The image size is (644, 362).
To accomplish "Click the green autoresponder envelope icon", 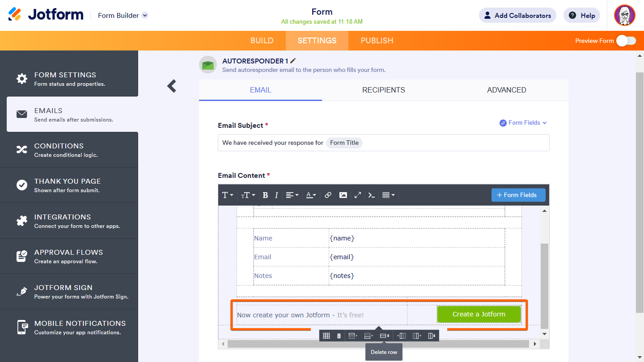I will click(x=208, y=65).
